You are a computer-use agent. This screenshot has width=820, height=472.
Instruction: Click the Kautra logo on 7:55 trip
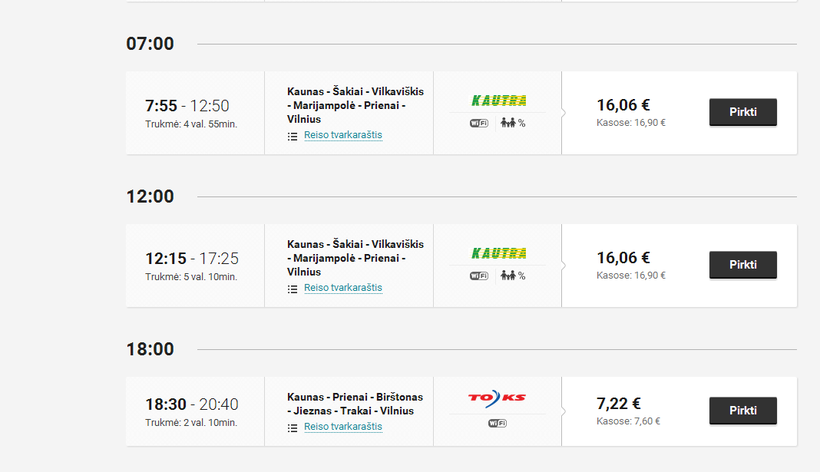pyautogui.click(x=498, y=100)
